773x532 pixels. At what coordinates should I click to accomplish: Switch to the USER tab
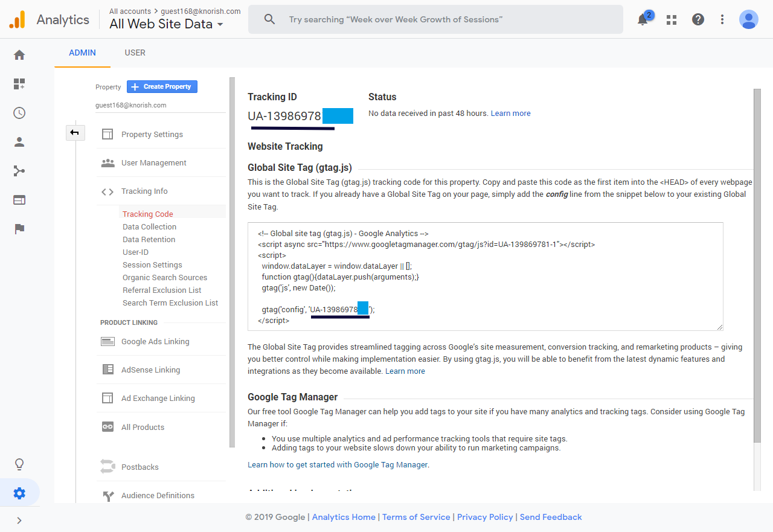pos(135,53)
